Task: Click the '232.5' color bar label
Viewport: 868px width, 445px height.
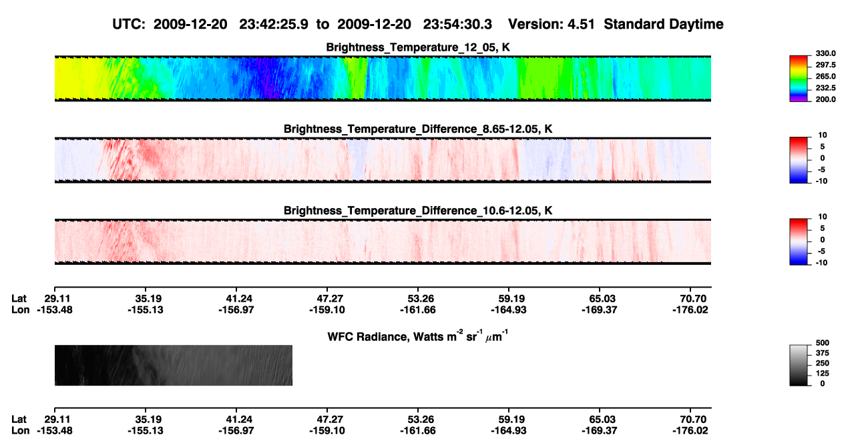Action: pyautogui.click(x=827, y=88)
